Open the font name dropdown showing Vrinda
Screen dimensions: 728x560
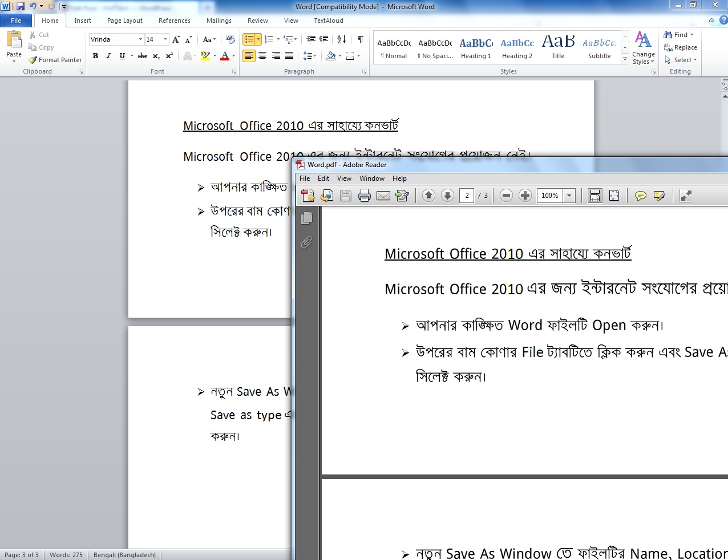point(140,39)
